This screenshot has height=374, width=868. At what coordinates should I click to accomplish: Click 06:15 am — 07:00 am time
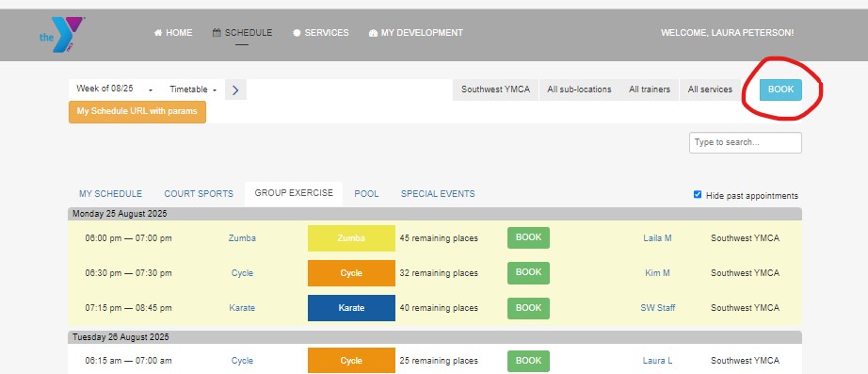[128, 361]
